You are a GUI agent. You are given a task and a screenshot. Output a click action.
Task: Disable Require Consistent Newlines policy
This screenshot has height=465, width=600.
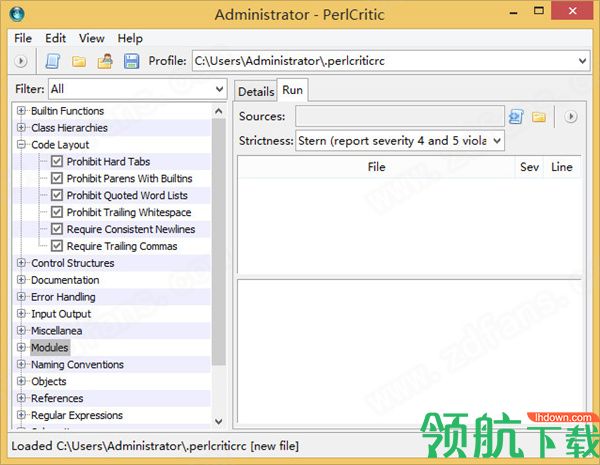tap(57, 229)
